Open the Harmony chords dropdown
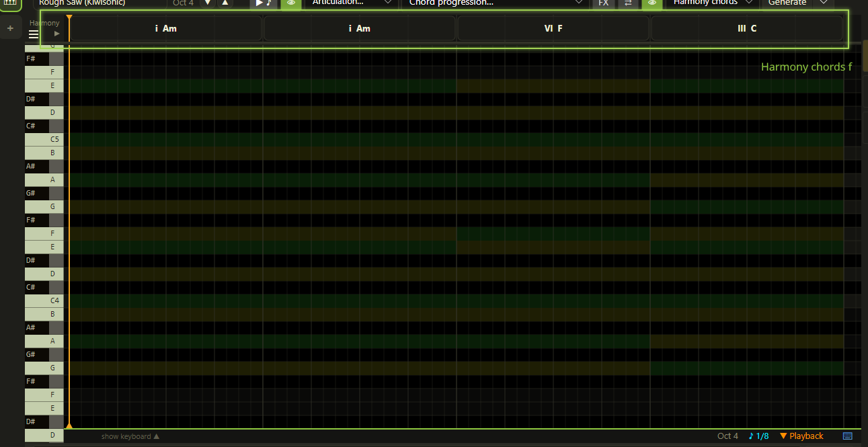This screenshot has width=868, height=447. (712, 3)
